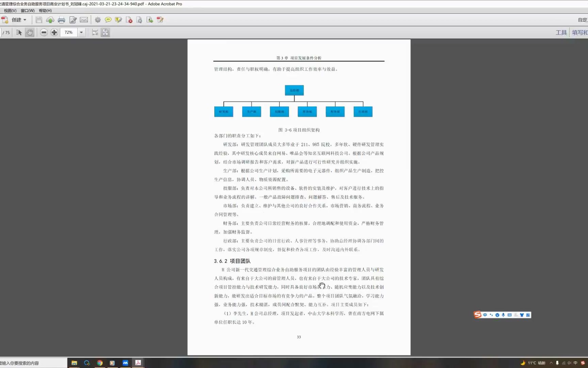Send file by email envelope icon
Image resolution: width=588 pixels, height=368 pixels.
(84, 20)
